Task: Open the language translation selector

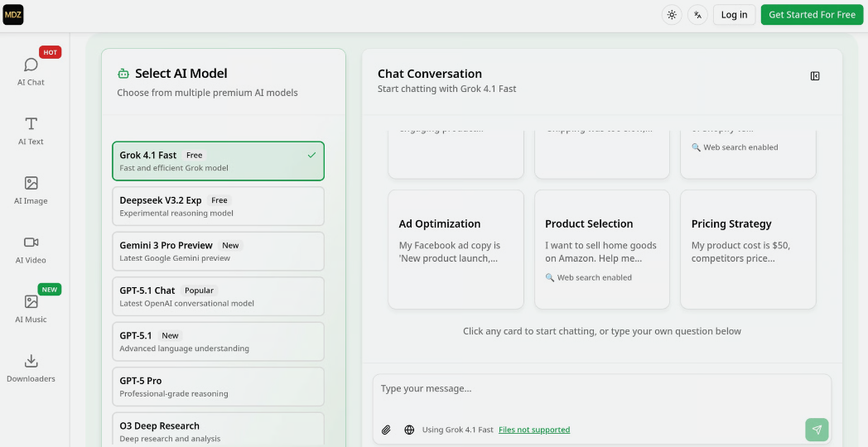Action: [697, 15]
